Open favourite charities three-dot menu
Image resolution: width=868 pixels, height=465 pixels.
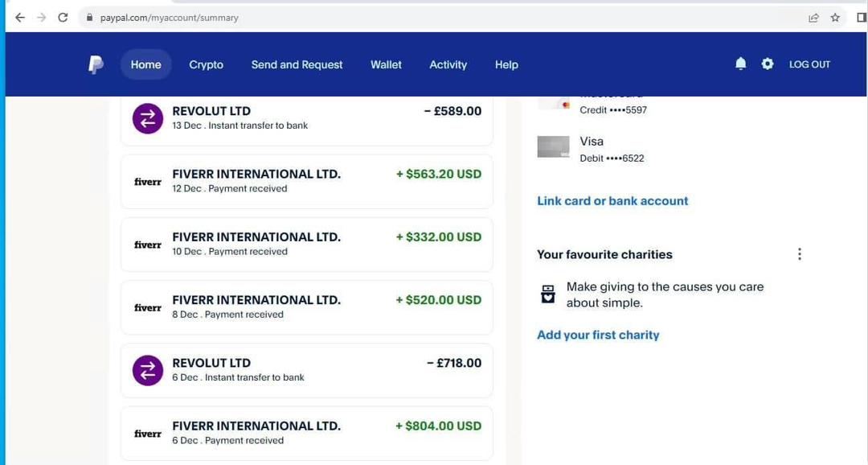[x=800, y=254]
